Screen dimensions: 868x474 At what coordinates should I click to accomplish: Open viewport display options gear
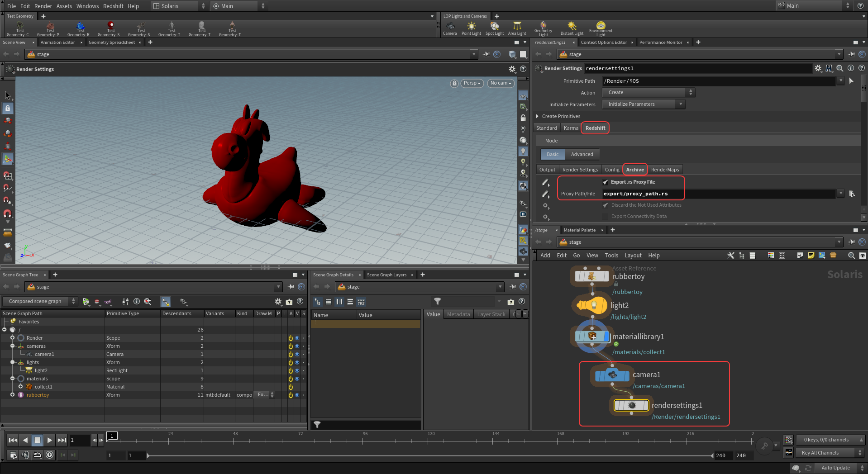[512, 69]
